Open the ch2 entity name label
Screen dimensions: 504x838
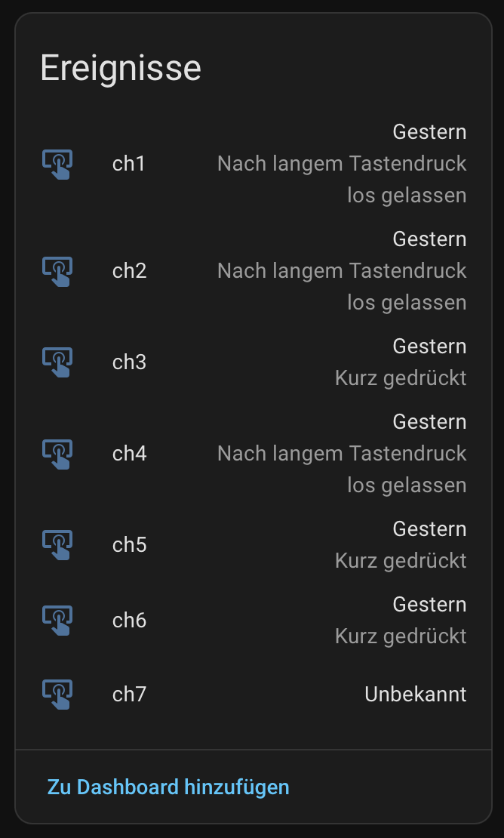[x=129, y=271]
